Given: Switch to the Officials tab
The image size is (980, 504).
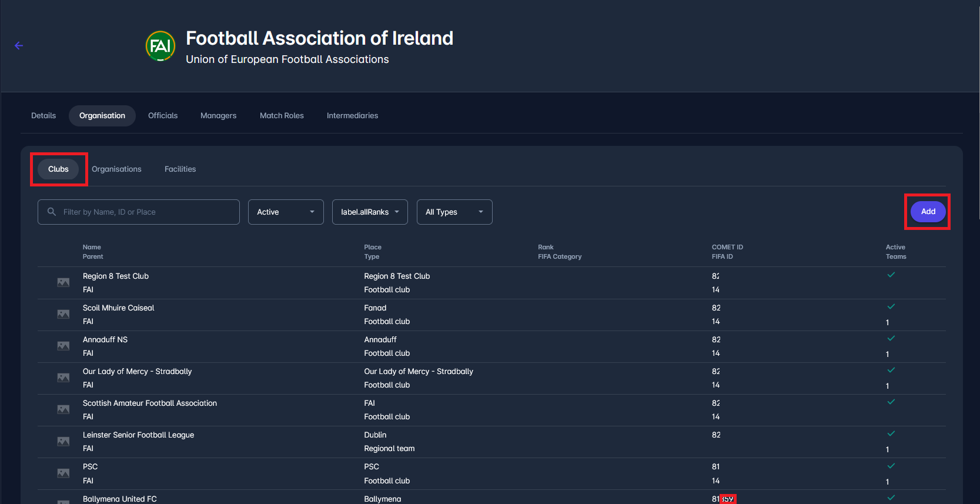Looking at the screenshot, I should click(163, 116).
